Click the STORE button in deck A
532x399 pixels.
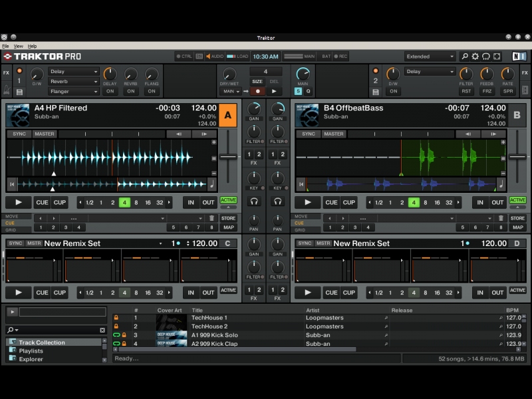point(228,218)
